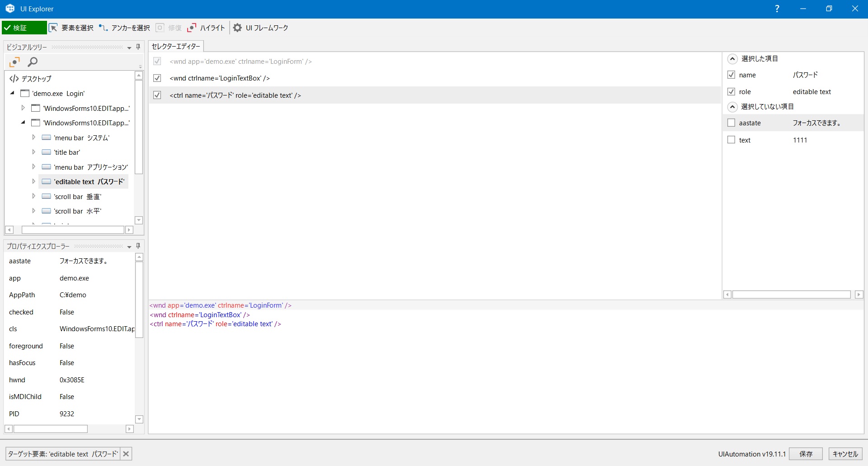This screenshot has height=466, width=868.
Task: Select AppPath value 'C:¥demo'
Action: [73, 295]
